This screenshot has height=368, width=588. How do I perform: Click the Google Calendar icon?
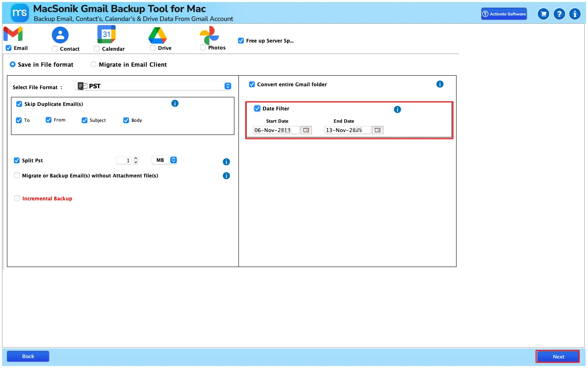(x=107, y=34)
